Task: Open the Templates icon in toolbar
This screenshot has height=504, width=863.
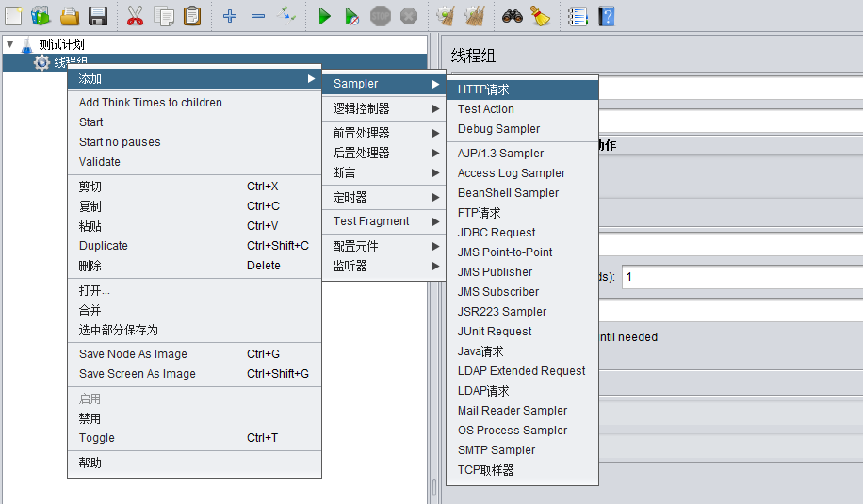Action: pos(41,16)
